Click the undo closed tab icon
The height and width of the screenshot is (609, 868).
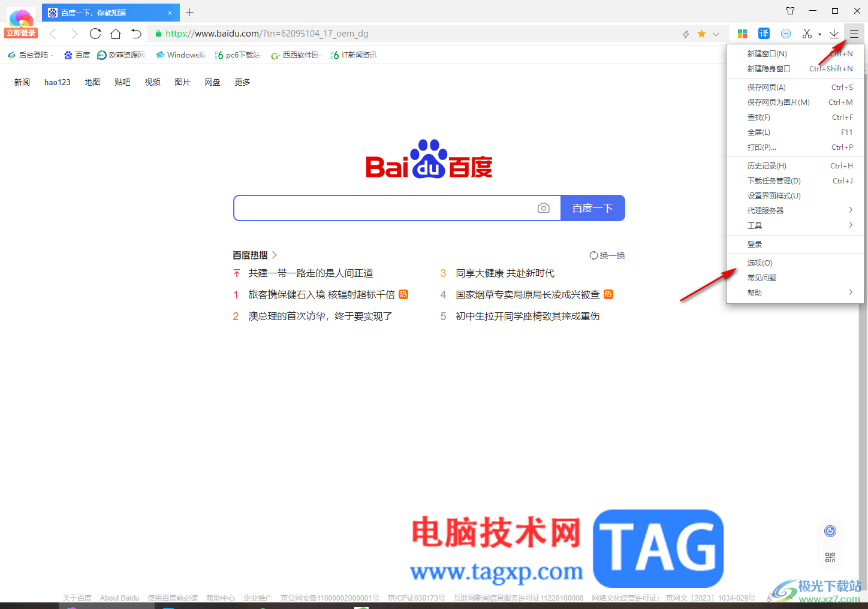[x=136, y=34]
